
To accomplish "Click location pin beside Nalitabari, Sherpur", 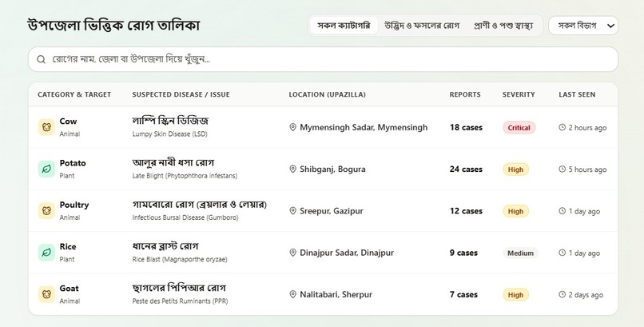I will click(293, 294).
